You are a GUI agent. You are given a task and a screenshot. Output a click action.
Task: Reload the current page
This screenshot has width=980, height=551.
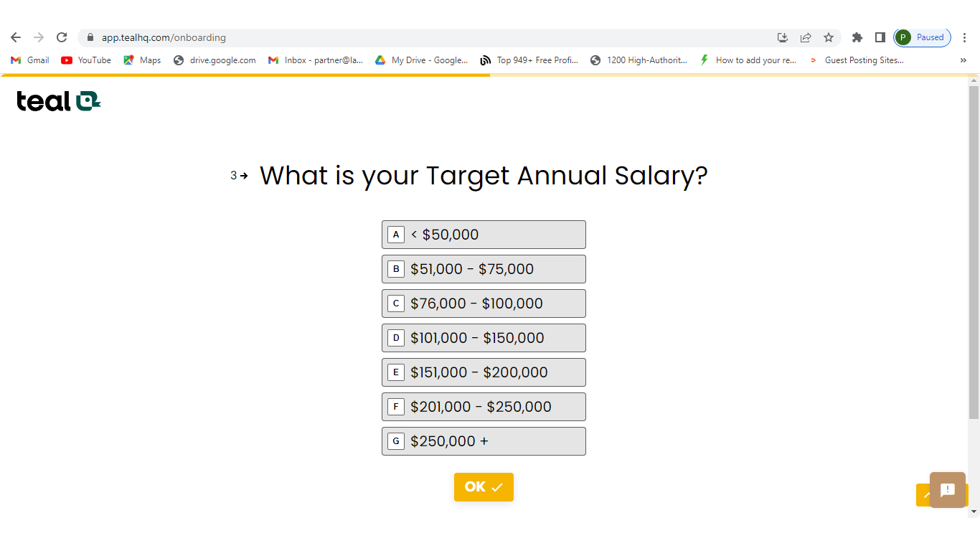(x=62, y=37)
